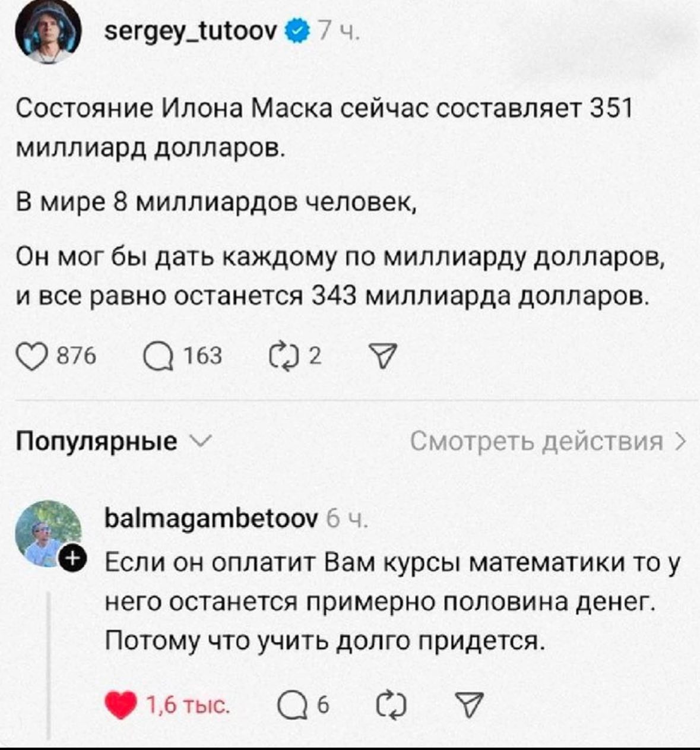This screenshot has width=700, height=750.
Task: Open sergey_tutoov's profile picture
Action: [x=47, y=34]
